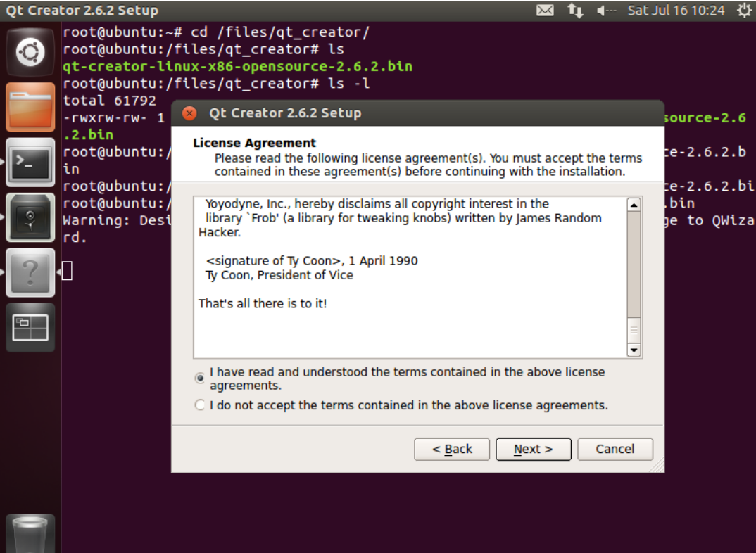This screenshot has width=756, height=553.
Task: Click the green qt-creator-linux-x86-opensource-2.6.2.bin filename in terminal
Action: [x=238, y=66]
